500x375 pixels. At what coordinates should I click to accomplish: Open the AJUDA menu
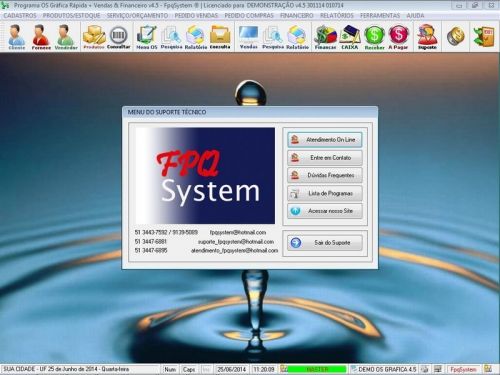[415, 16]
